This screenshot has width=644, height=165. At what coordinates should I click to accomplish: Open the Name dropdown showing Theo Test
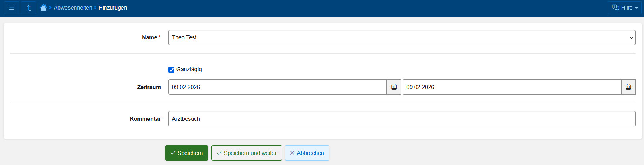click(398, 37)
